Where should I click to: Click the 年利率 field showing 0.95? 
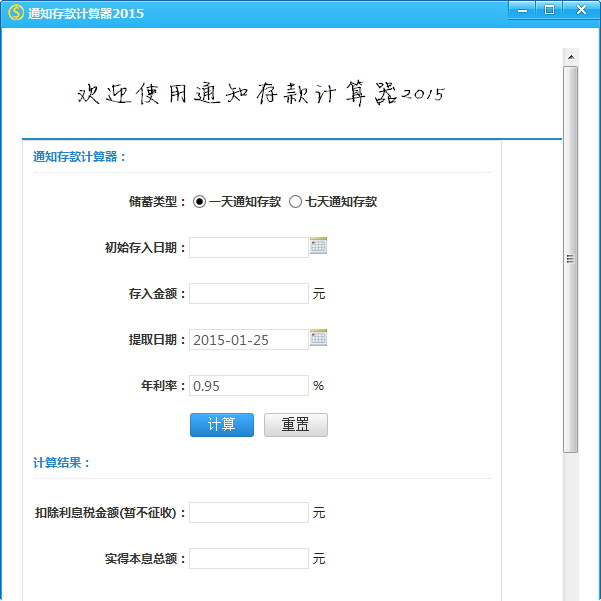249,386
